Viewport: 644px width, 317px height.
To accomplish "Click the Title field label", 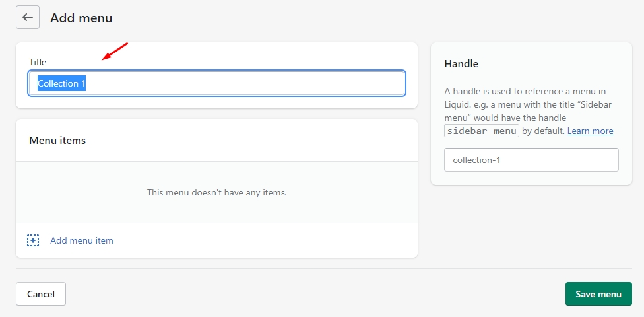I will [x=38, y=62].
